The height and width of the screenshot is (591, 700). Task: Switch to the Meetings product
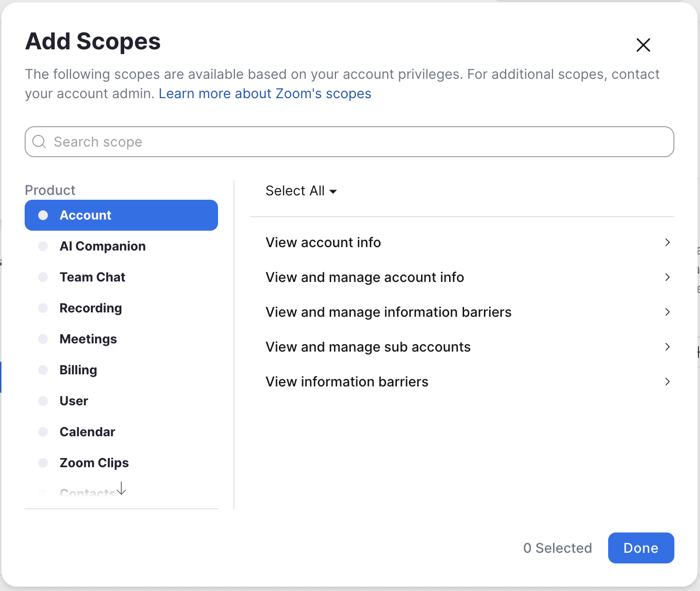coord(88,339)
